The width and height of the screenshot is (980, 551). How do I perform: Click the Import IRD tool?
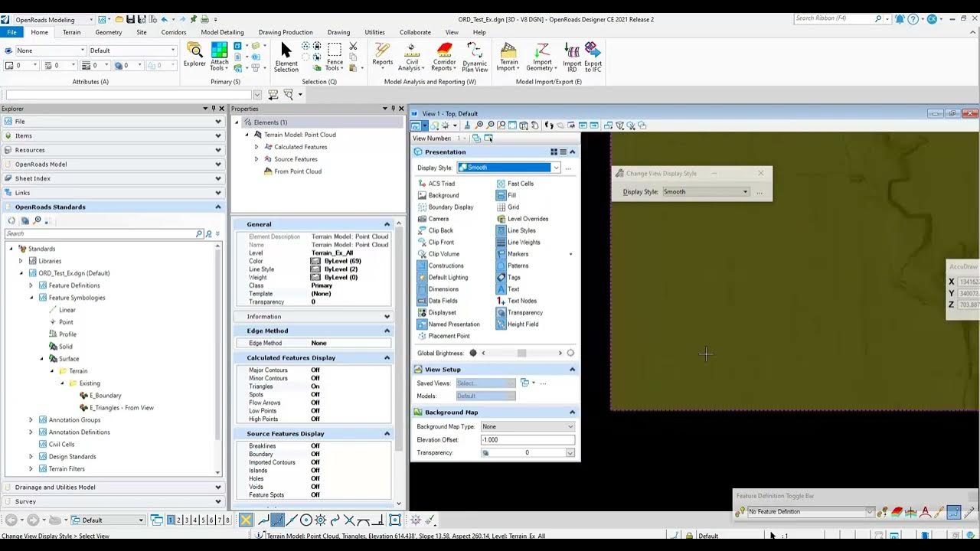[571, 57]
